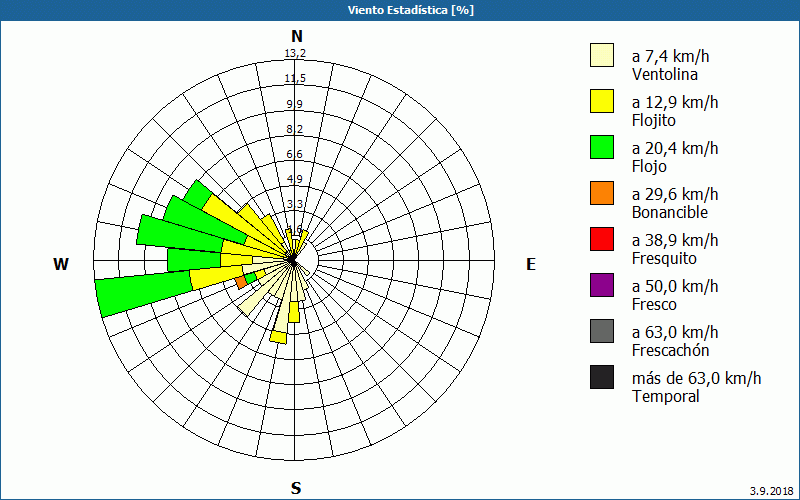The image size is (800, 500).
Task: Click the black Temporal legend swatch
Action: (x=602, y=377)
